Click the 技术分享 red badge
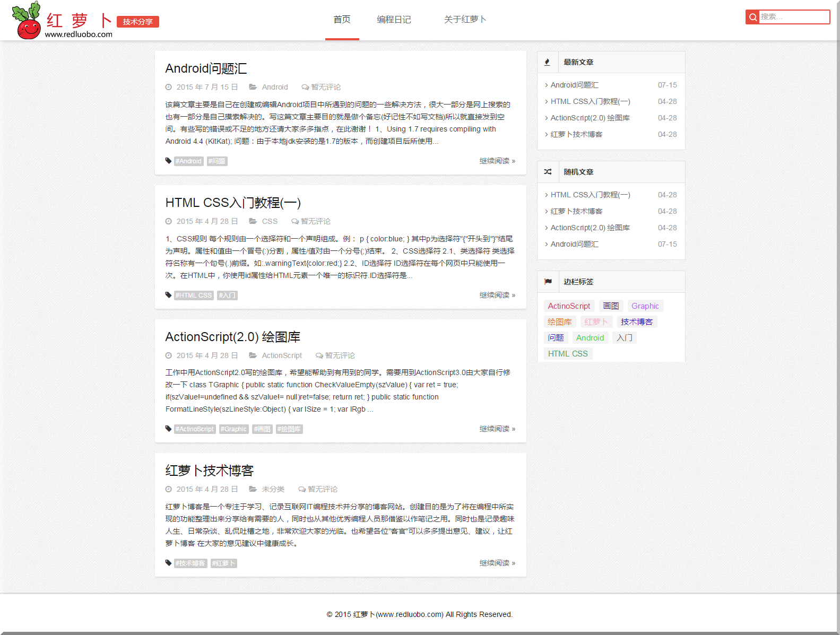Screen dimensions: 840x635 [x=138, y=22]
